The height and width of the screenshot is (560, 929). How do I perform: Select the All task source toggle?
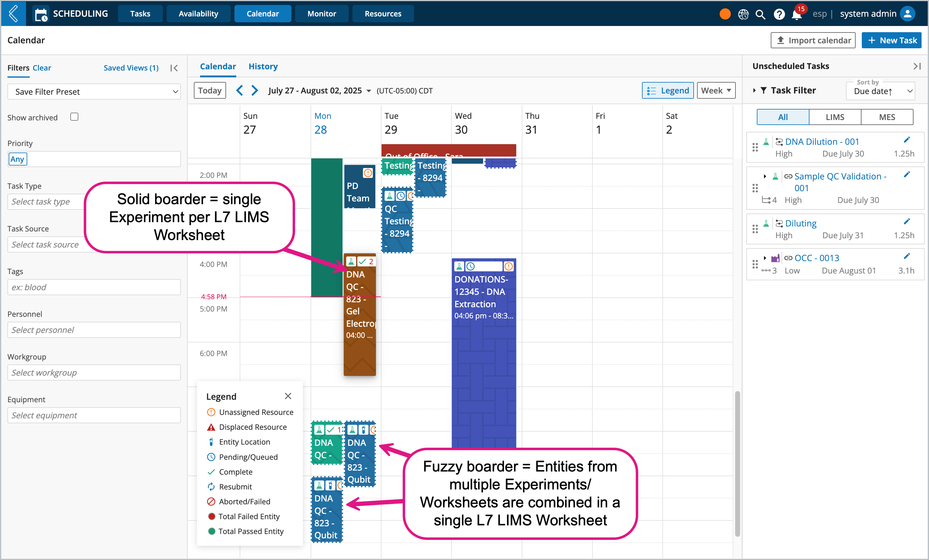[x=783, y=117]
